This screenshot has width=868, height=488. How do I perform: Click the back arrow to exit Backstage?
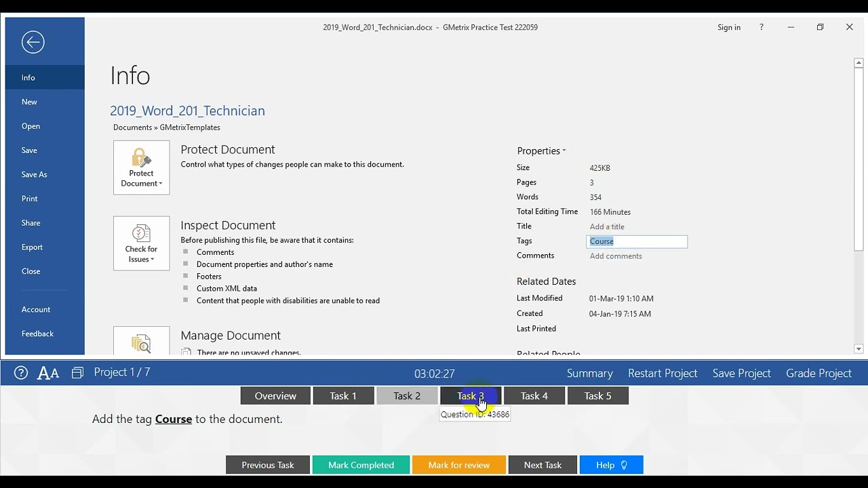point(33,42)
